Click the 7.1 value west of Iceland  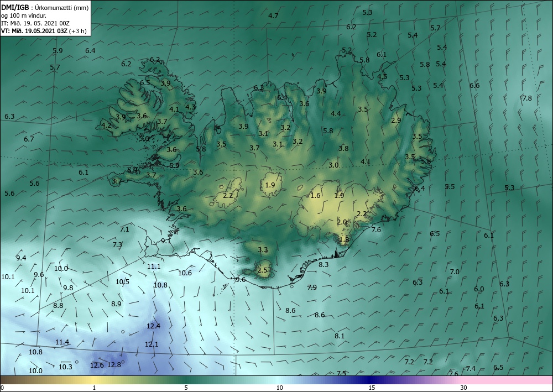tap(124, 229)
